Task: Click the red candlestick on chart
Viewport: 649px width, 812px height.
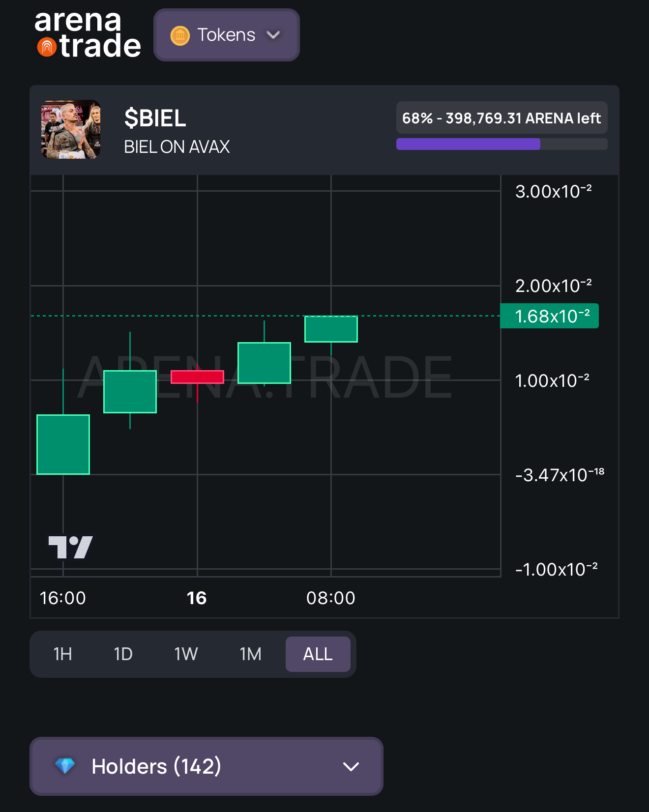Action: click(197, 377)
